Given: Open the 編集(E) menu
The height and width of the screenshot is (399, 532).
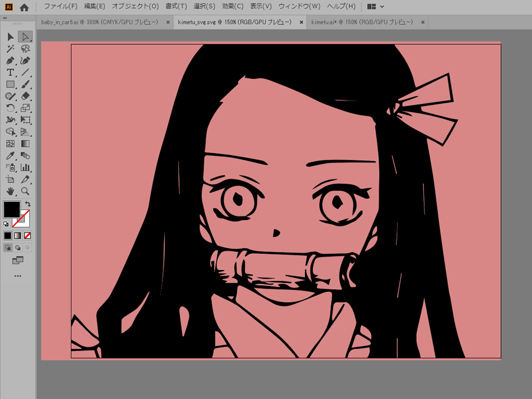Looking at the screenshot, I should (x=95, y=7).
